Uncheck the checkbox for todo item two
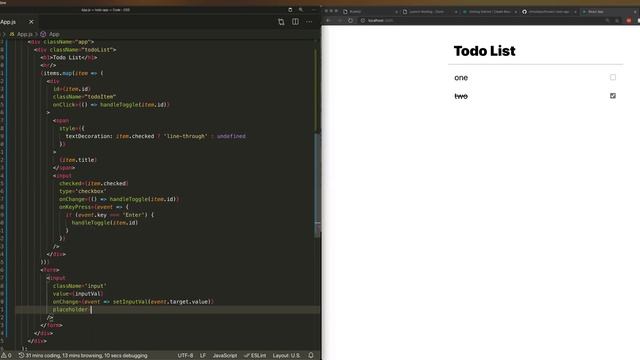This screenshot has height=360, width=640. 613,96
